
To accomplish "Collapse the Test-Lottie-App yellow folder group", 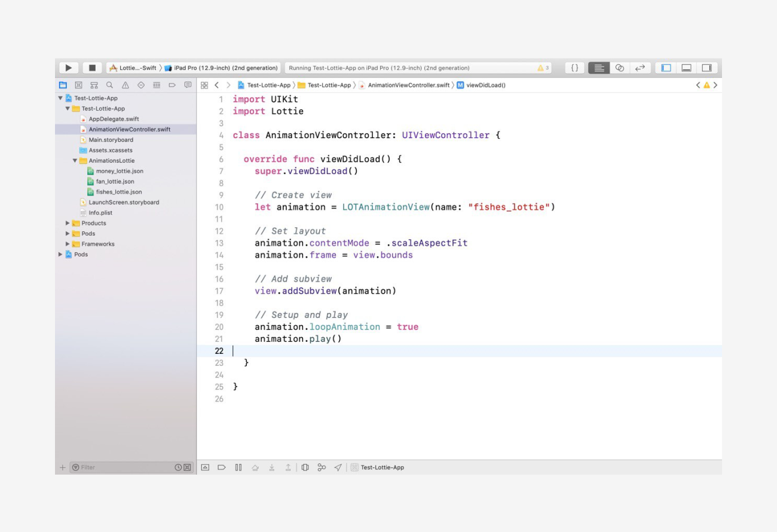I will pyautogui.click(x=68, y=109).
